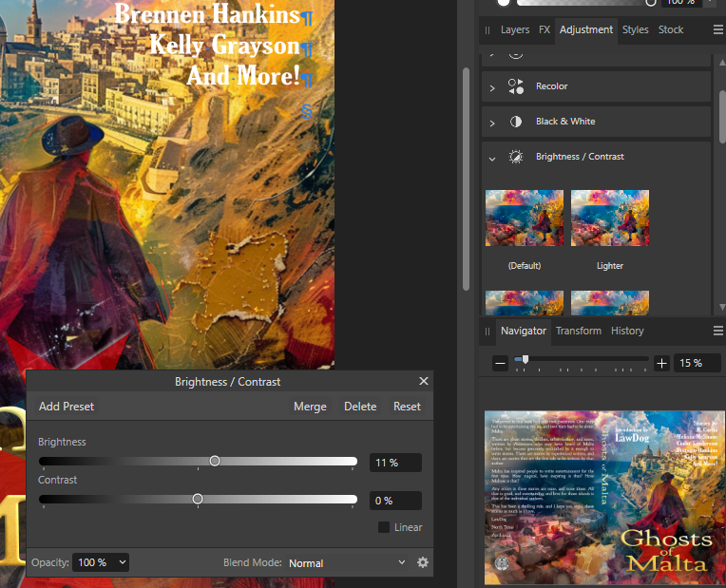
Task: Click the Black & White adjustment icon
Action: coord(516,122)
